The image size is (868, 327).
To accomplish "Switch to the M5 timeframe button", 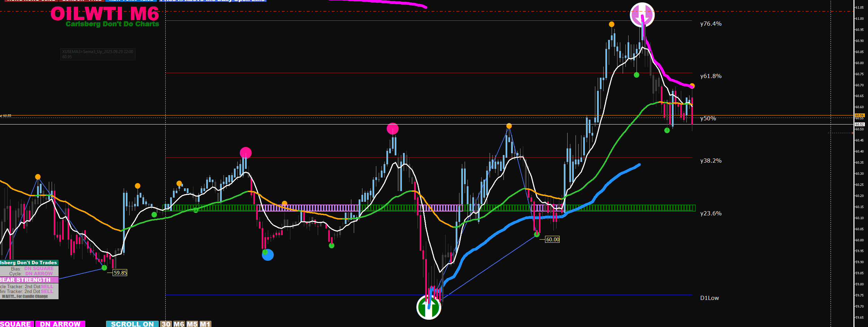I will (x=192, y=324).
